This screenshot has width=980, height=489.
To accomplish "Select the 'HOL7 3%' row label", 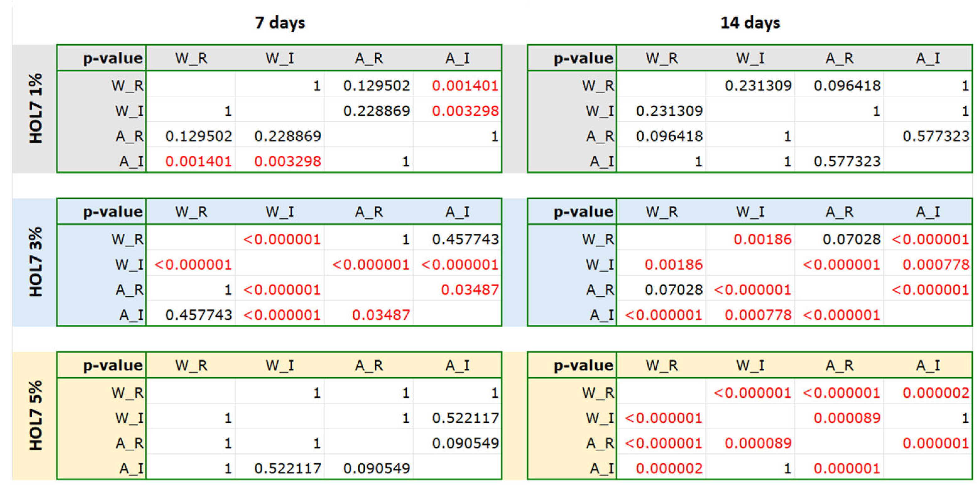I will tap(36, 262).
